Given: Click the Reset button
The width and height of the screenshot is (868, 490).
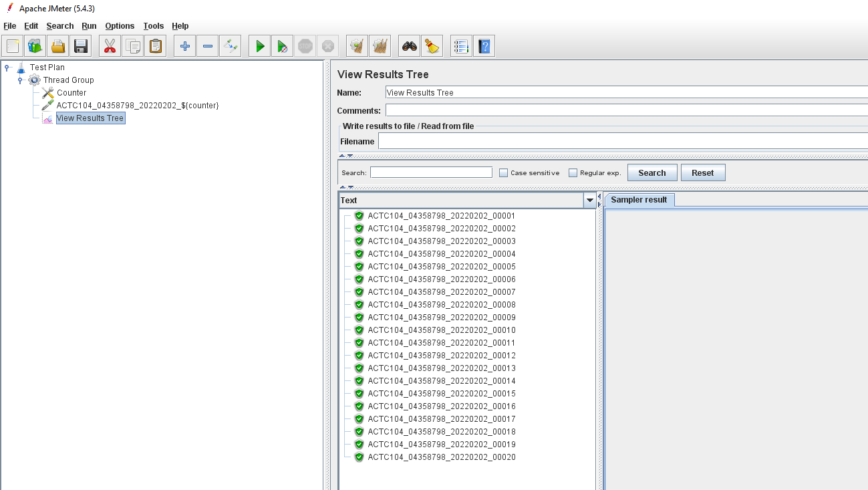Looking at the screenshot, I should click(703, 172).
